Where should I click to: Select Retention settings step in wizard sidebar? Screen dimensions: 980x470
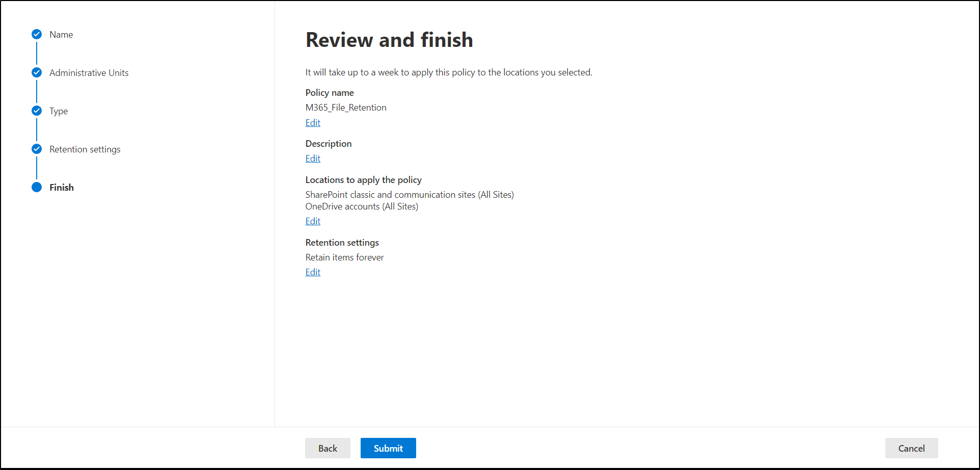85,149
